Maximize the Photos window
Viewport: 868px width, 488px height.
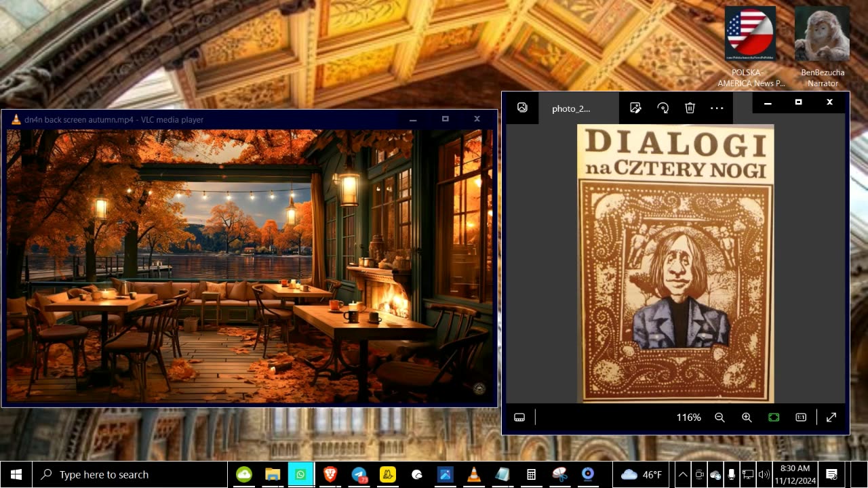point(798,102)
